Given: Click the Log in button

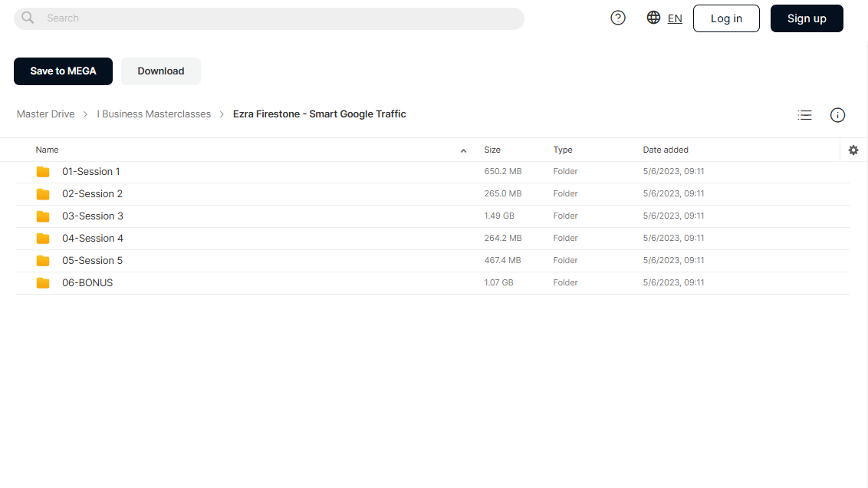Looking at the screenshot, I should click(x=726, y=18).
